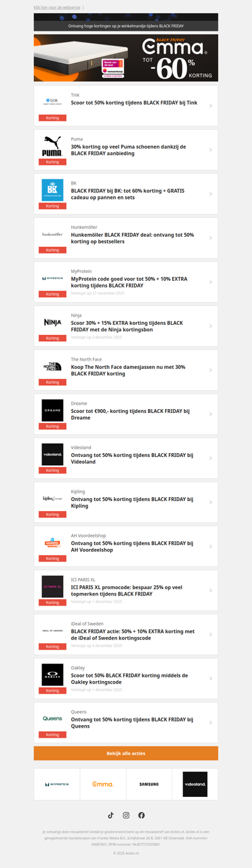252x868 pixels.
Task: Open the webversie link at top
Action: point(57,7)
